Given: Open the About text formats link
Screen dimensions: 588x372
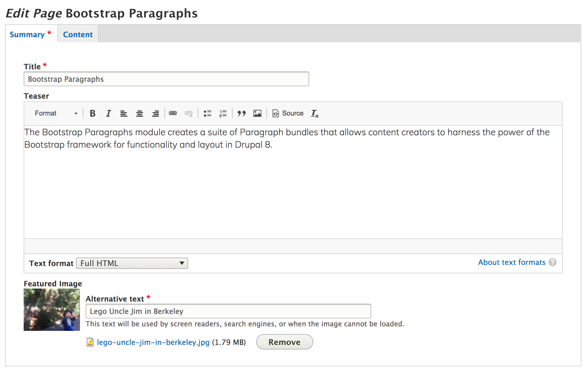Looking at the screenshot, I should 512,262.
